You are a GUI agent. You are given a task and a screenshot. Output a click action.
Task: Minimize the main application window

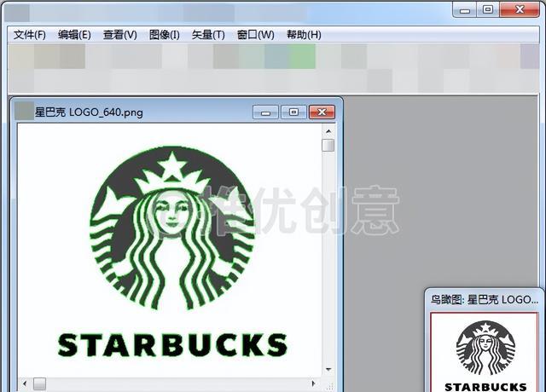[x=464, y=9]
